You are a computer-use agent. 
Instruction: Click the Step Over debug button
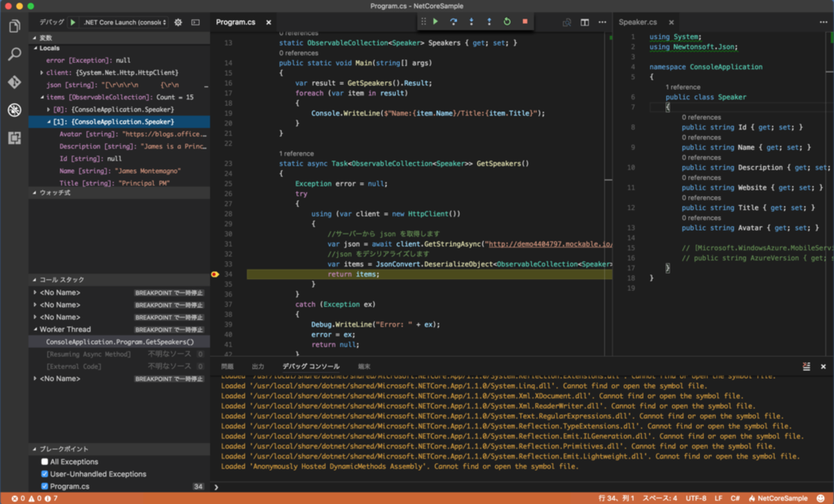[454, 22]
